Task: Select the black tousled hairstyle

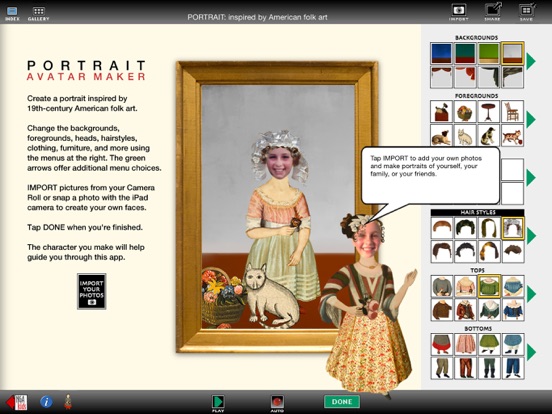Action: point(465,252)
